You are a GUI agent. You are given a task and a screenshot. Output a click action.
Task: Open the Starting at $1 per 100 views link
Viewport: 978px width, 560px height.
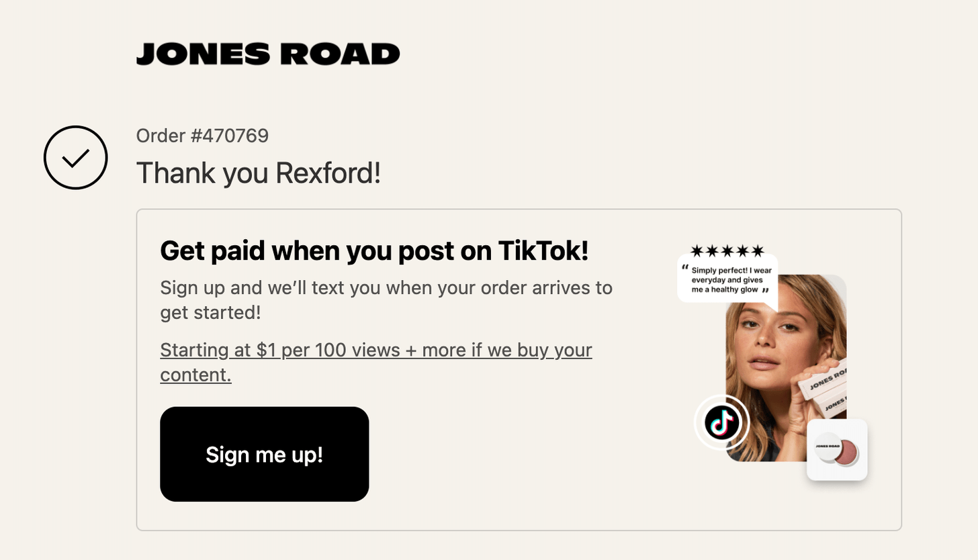coord(375,351)
